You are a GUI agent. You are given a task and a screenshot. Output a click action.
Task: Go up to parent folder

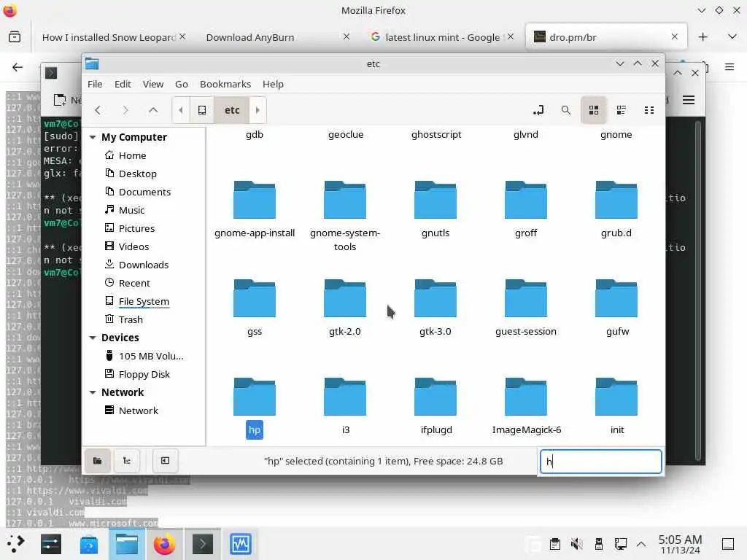click(153, 110)
